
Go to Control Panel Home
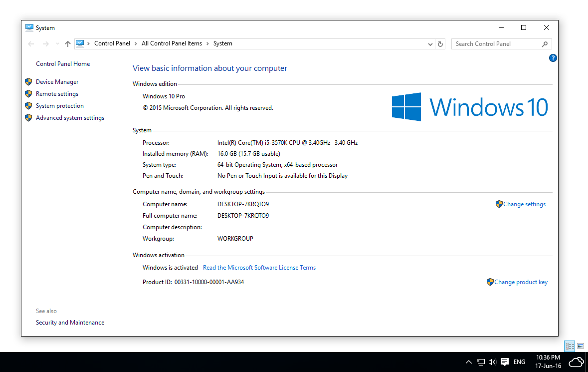[x=63, y=64]
